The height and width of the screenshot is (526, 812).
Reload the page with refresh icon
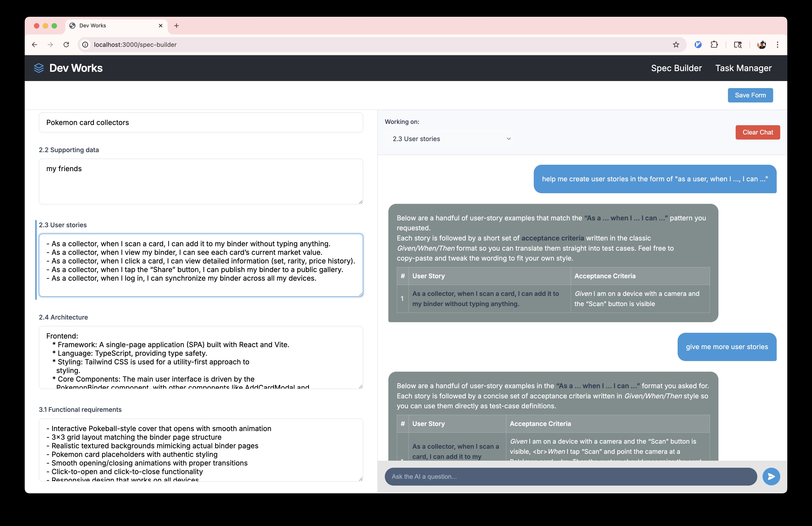(x=66, y=45)
